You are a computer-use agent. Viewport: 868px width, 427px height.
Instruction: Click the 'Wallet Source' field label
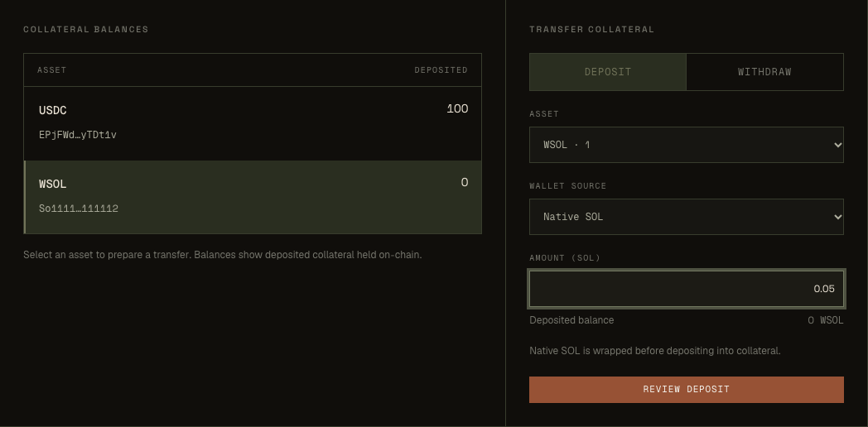point(568,186)
